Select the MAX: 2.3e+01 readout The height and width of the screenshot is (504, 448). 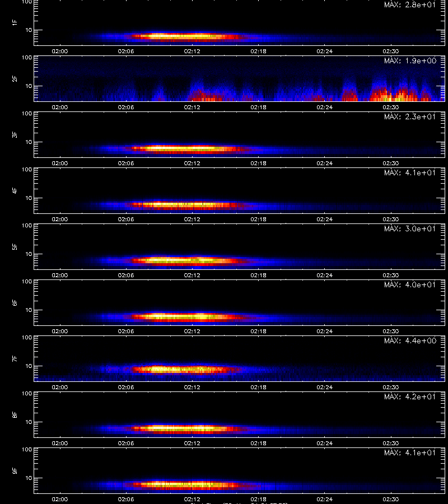click(410, 116)
